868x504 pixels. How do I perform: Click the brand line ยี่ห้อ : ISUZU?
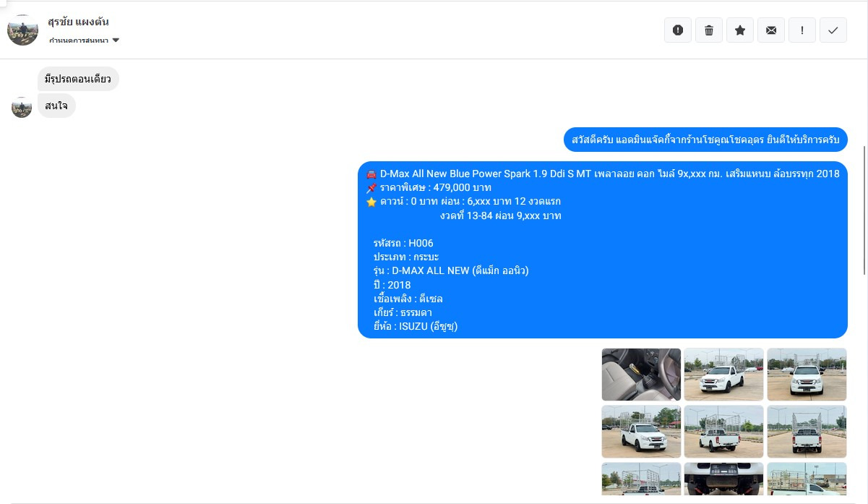[x=416, y=326]
